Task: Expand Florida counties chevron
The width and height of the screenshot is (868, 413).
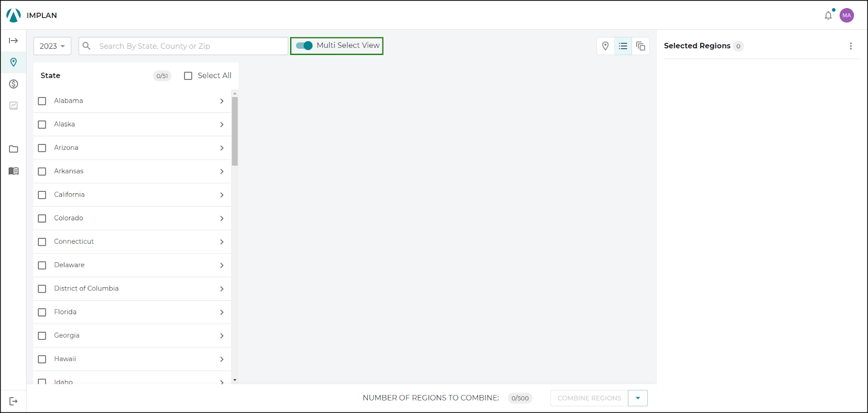Action: pos(222,312)
